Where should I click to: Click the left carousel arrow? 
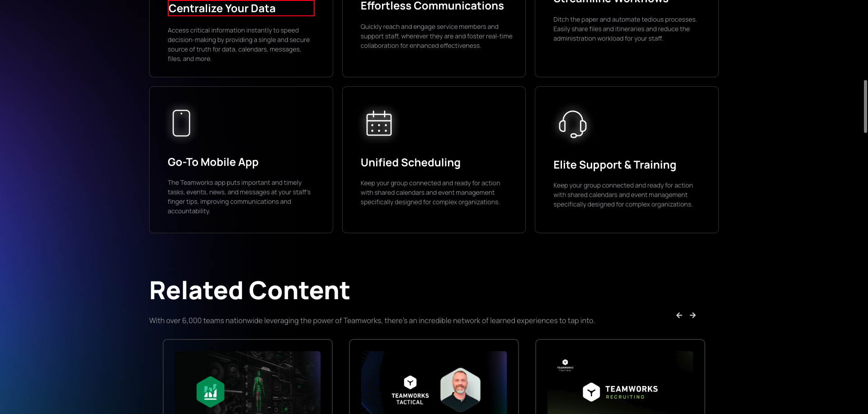click(679, 315)
